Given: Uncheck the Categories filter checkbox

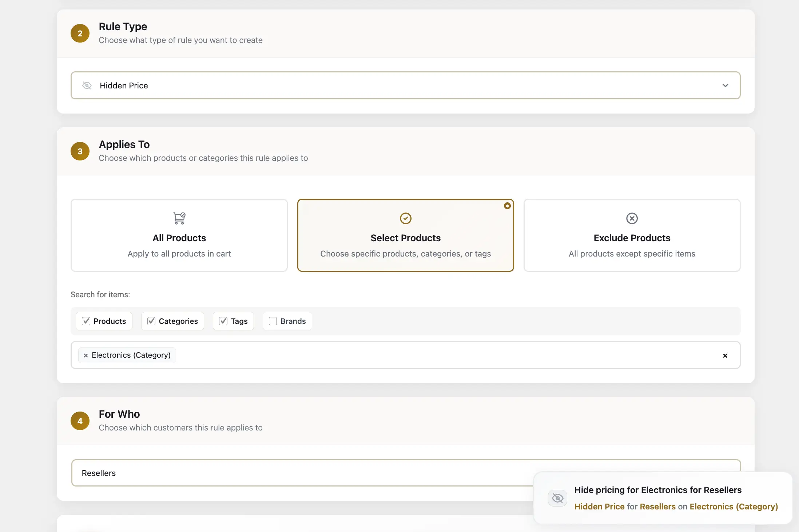Looking at the screenshot, I should (x=151, y=321).
